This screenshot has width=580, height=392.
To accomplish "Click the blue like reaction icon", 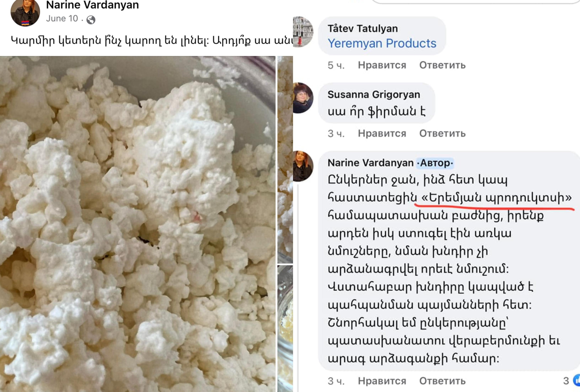I will 577,380.
